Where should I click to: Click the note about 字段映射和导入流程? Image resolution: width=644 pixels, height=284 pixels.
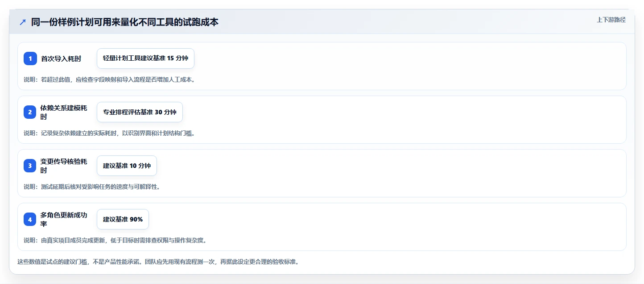coord(109,79)
